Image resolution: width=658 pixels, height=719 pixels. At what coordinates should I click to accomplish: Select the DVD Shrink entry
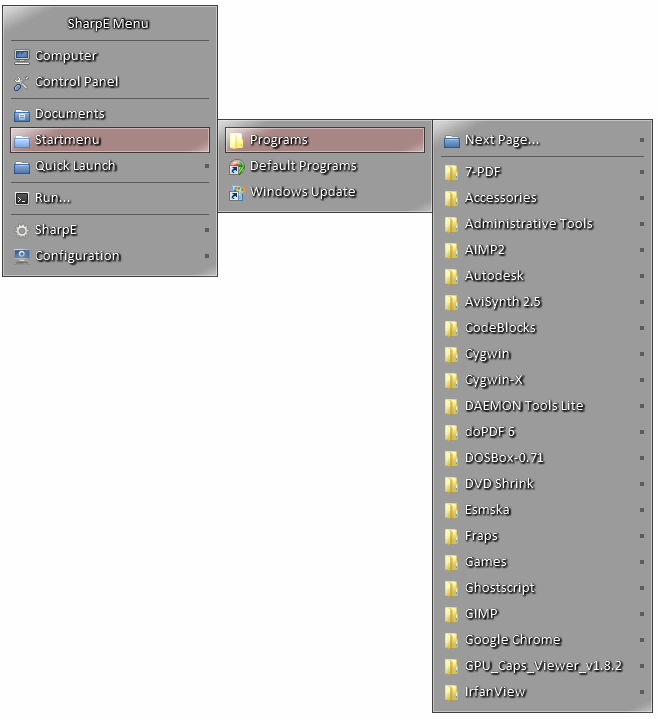click(x=542, y=484)
